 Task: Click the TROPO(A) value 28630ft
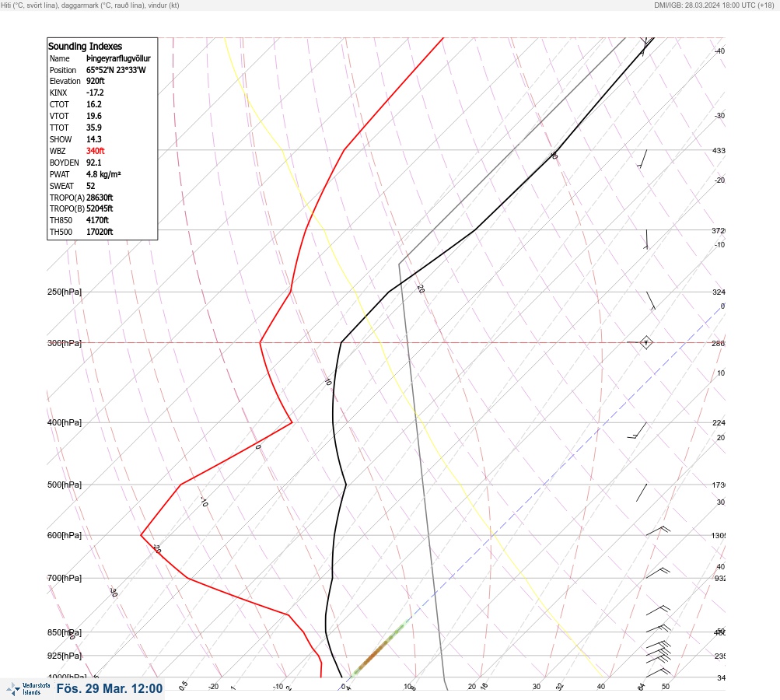(100, 198)
